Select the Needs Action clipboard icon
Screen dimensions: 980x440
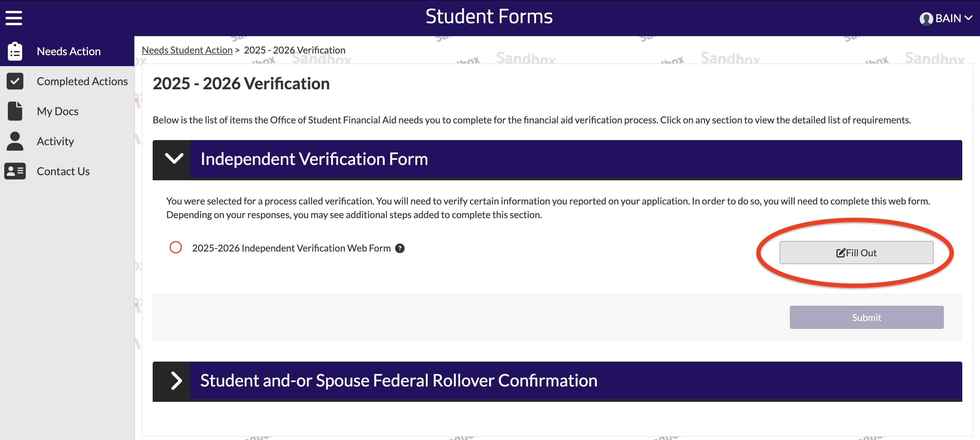[15, 51]
